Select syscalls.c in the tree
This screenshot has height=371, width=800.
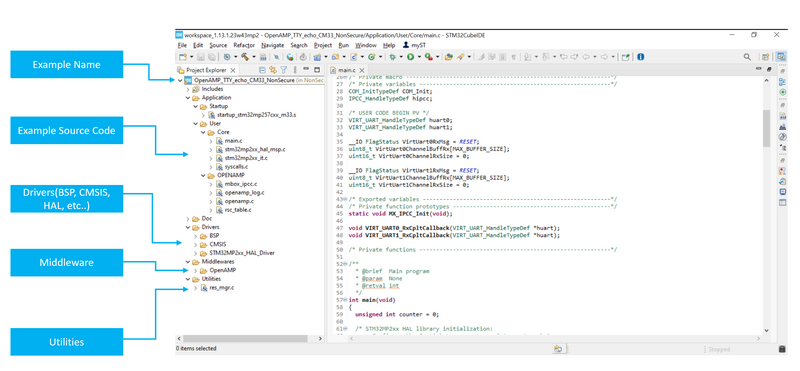tap(236, 166)
